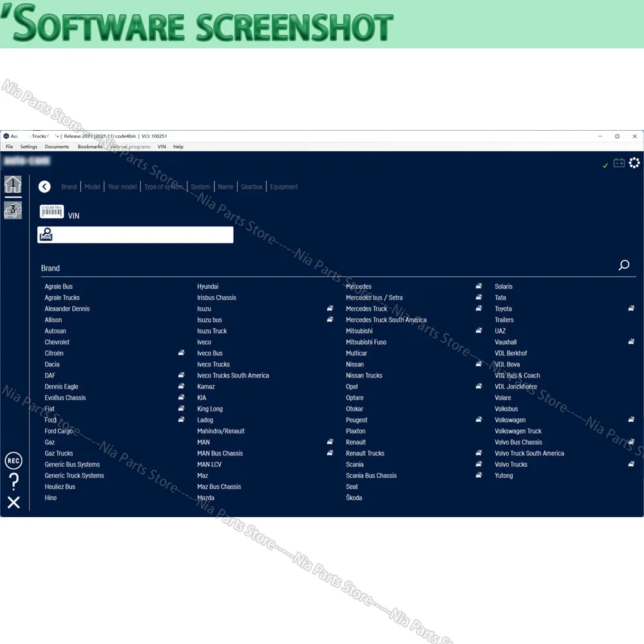Choose the Alexander Dennis brand
The width and height of the screenshot is (644, 644).
[x=68, y=309]
